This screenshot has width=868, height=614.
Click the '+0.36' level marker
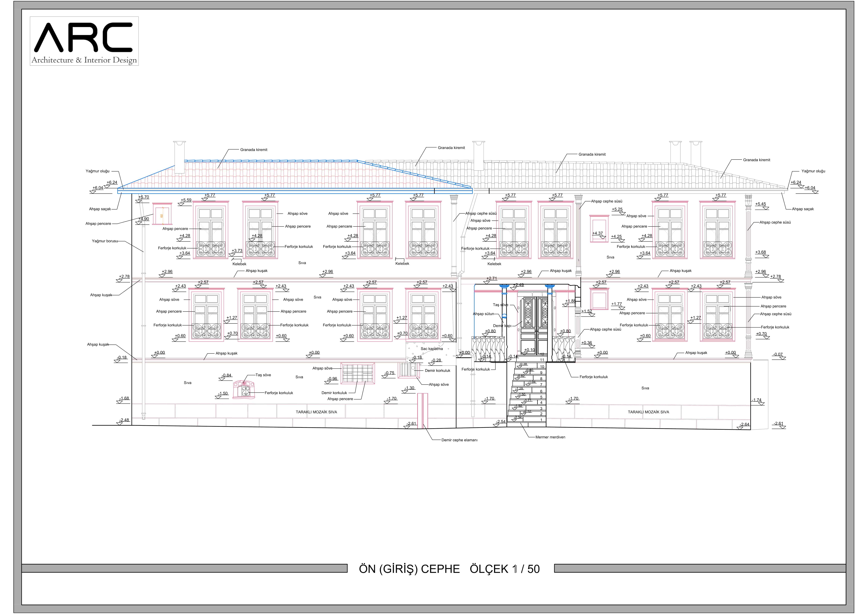pos(587,343)
